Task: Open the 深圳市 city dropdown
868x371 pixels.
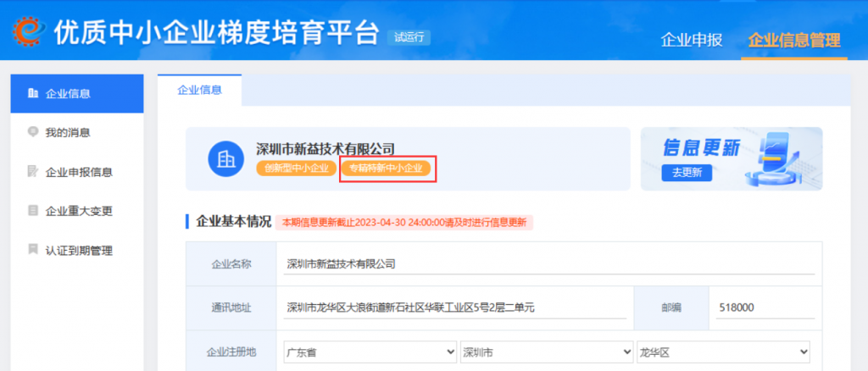Action: pos(547,352)
